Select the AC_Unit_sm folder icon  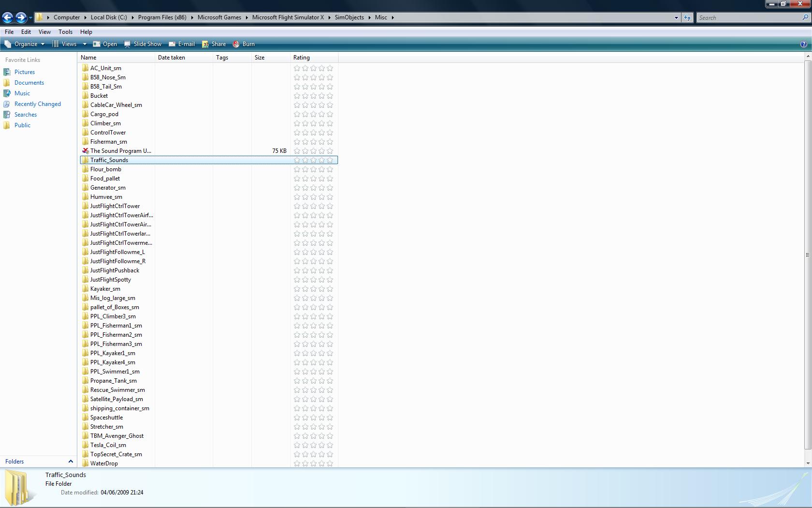coord(86,68)
